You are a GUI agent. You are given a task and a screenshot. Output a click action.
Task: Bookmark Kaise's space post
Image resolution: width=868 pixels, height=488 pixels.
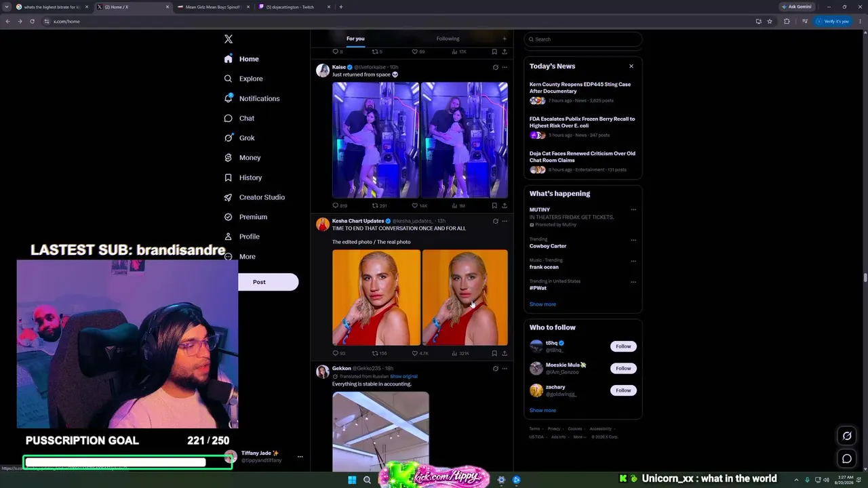click(x=494, y=205)
